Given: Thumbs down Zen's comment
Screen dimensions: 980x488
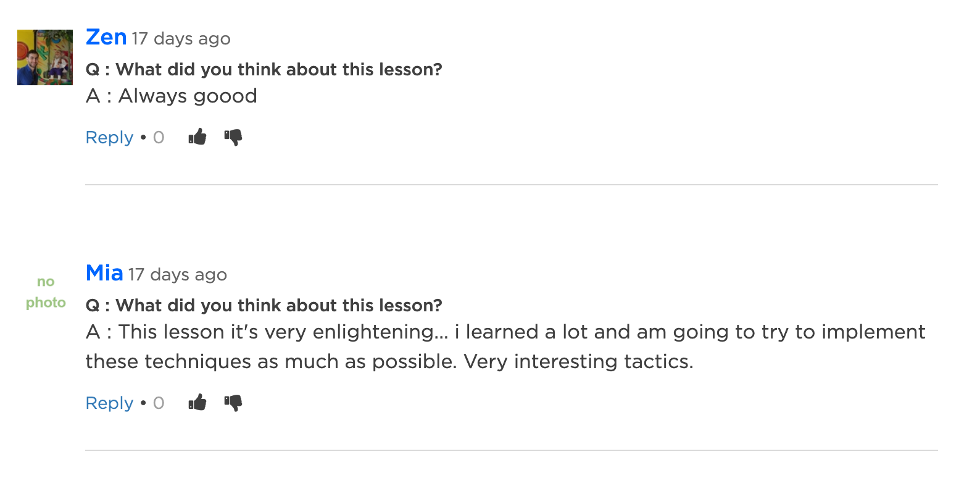Looking at the screenshot, I should [x=233, y=137].
